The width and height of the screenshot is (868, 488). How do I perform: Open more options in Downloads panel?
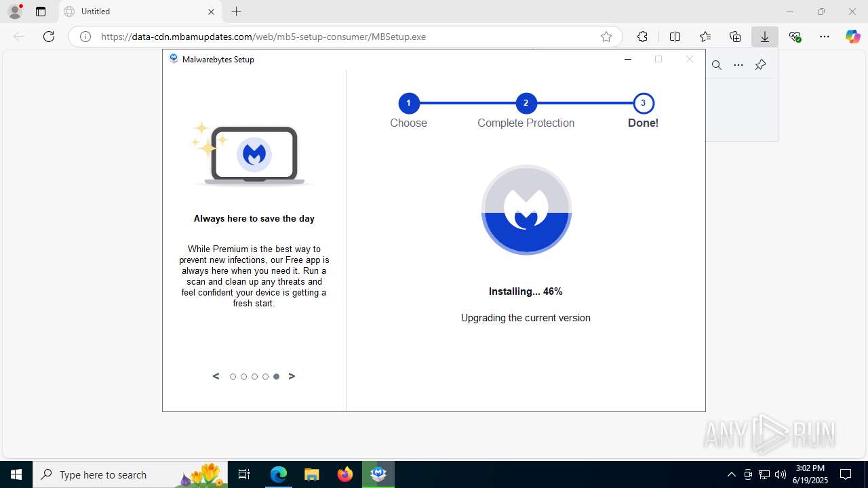pyautogui.click(x=738, y=65)
